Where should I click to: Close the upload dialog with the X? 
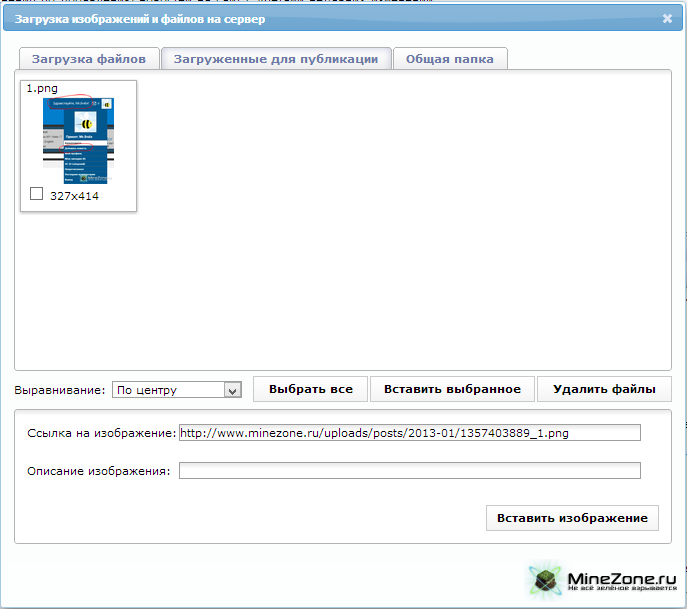[667, 18]
